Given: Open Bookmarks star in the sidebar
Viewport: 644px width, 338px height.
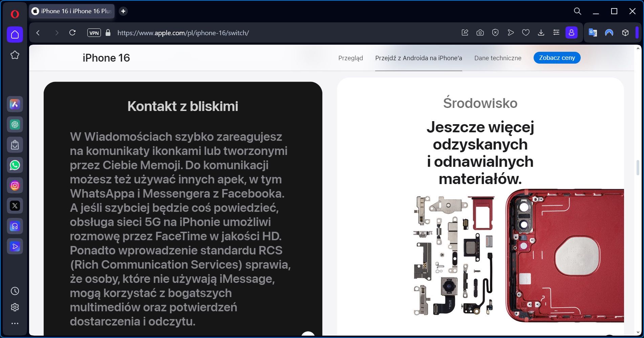Looking at the screenshot, I should (x=15, y=55).
